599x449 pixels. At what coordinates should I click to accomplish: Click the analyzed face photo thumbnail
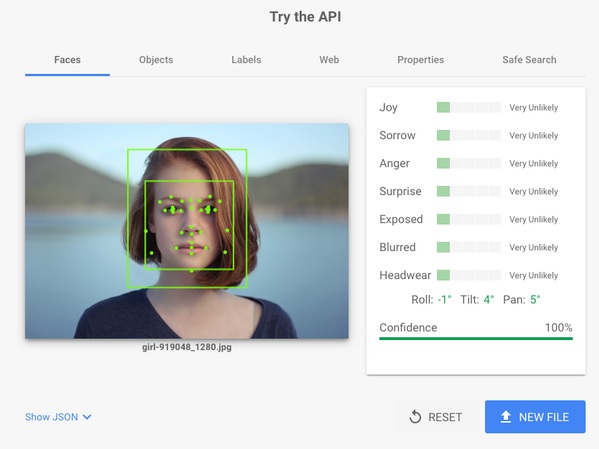(x=187, y=231)
